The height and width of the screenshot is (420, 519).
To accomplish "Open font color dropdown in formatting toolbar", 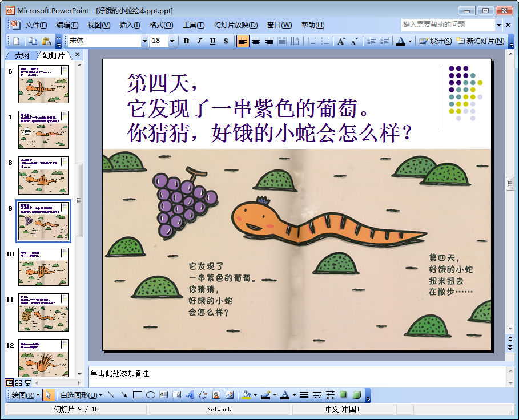I will point(410,41).
